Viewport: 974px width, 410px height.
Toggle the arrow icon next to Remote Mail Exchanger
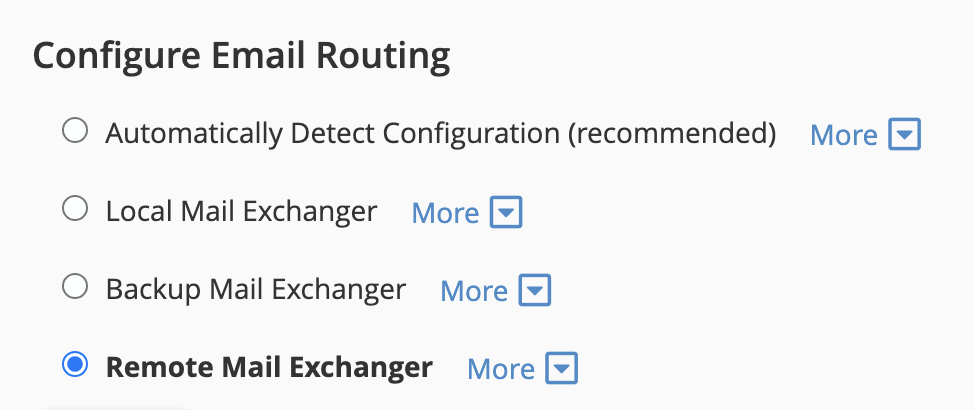tap(562, 369)
